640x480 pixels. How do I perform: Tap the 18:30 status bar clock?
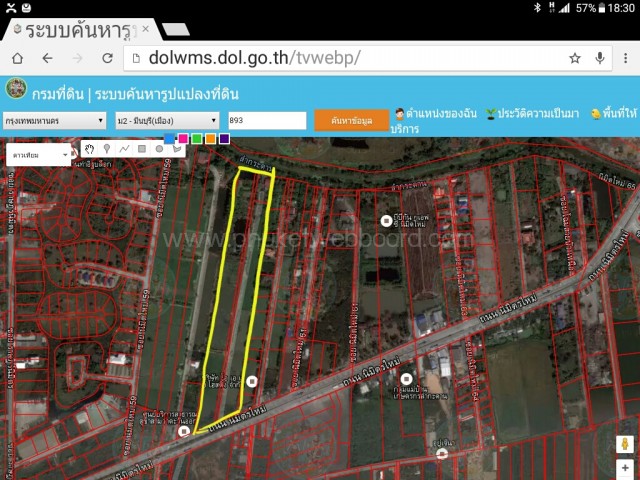tap(622, 8)
